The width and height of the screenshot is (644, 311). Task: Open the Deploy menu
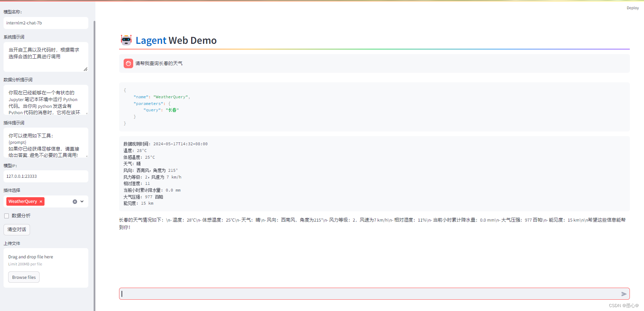click(633, 8)
